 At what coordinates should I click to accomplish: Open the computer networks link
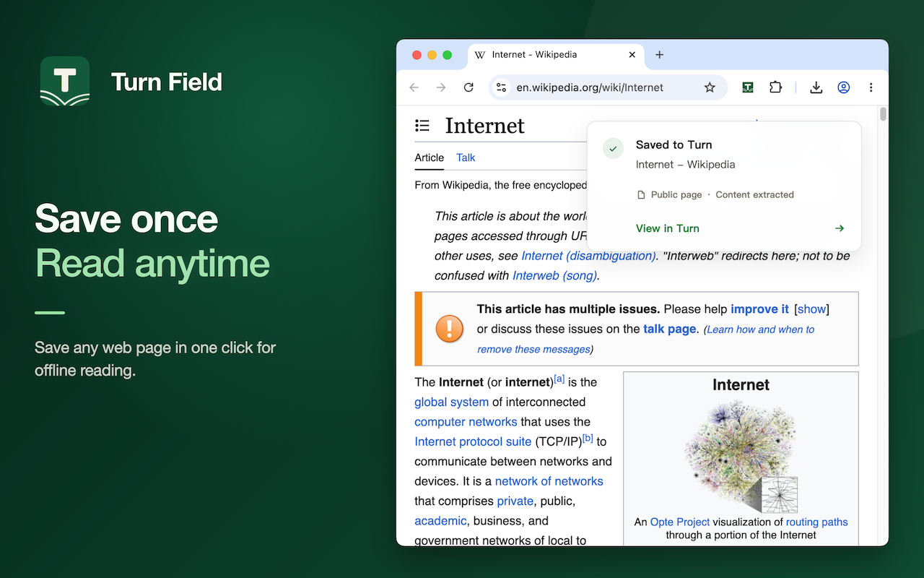pos(466,422)
